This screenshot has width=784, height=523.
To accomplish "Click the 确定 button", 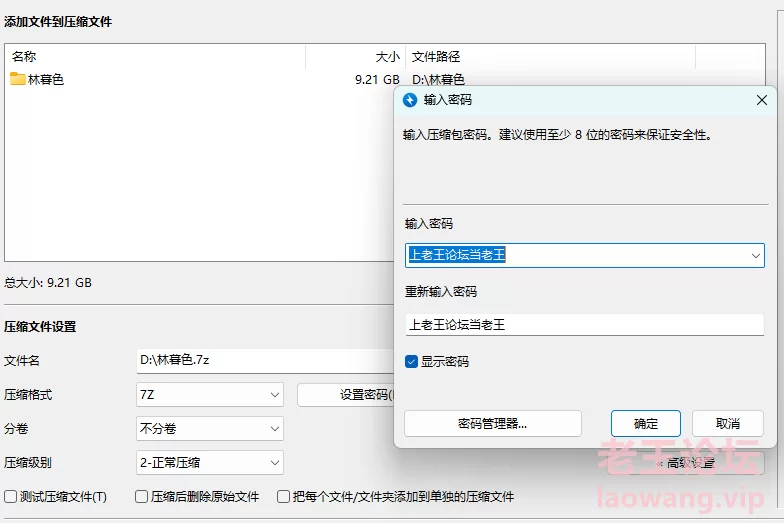I will (645, 424).
